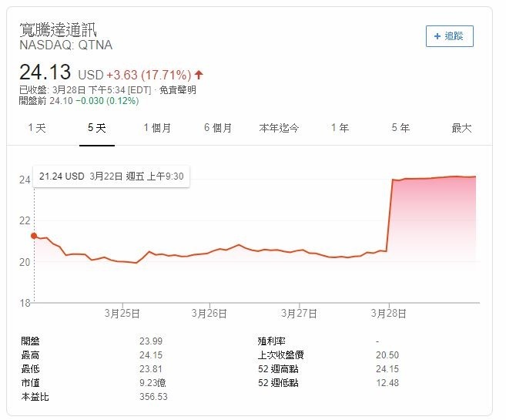
Task: Click the red data point marker on chart
Action: (33, 236)
